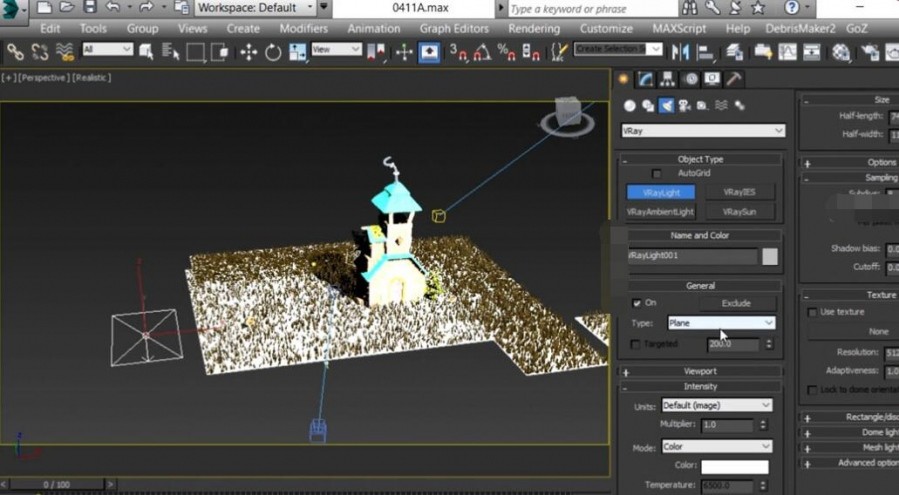Select the Systems category icon
Image resolution: width=899 pixels, height=495 pixels.
740,106
